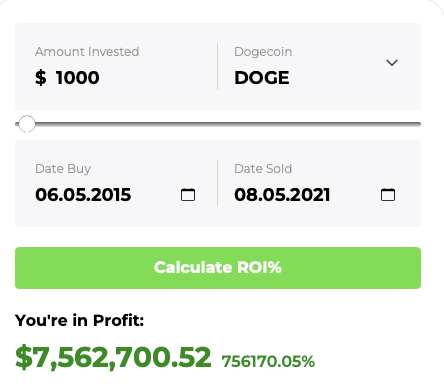The height and width of the screenshot is (387, 444).
Task: Open the Date Sold calendar picker icon
Action: pyautogui.click(x=388, y=195)
